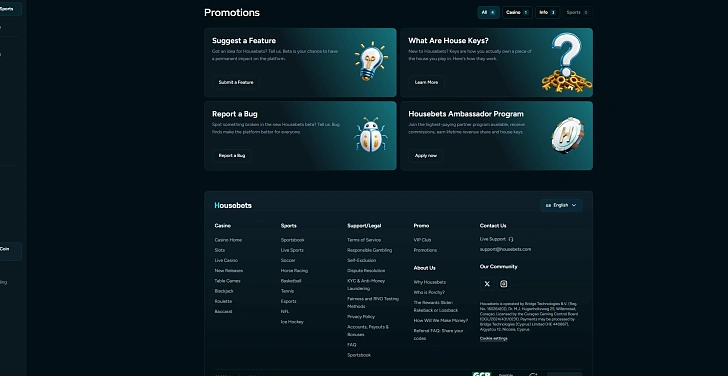
Task: Select the Info promotions filter tab
Action: (x=547, y=13)
